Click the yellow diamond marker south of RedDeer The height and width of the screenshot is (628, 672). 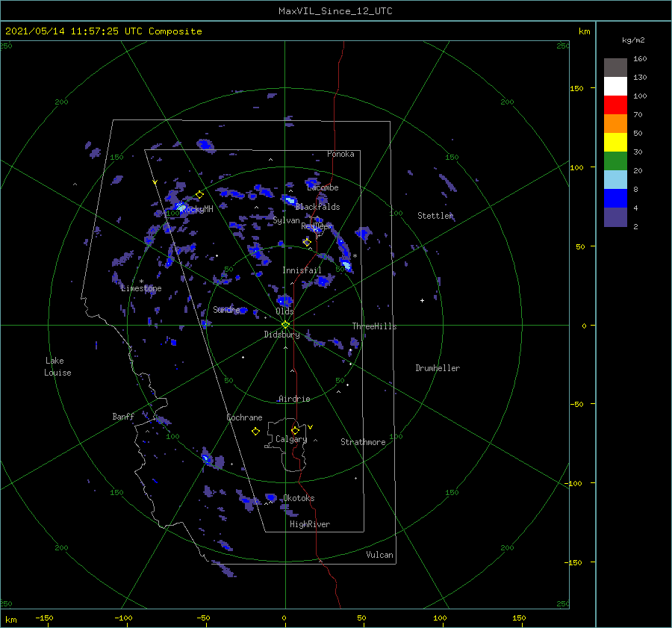(x=307, y=242)
